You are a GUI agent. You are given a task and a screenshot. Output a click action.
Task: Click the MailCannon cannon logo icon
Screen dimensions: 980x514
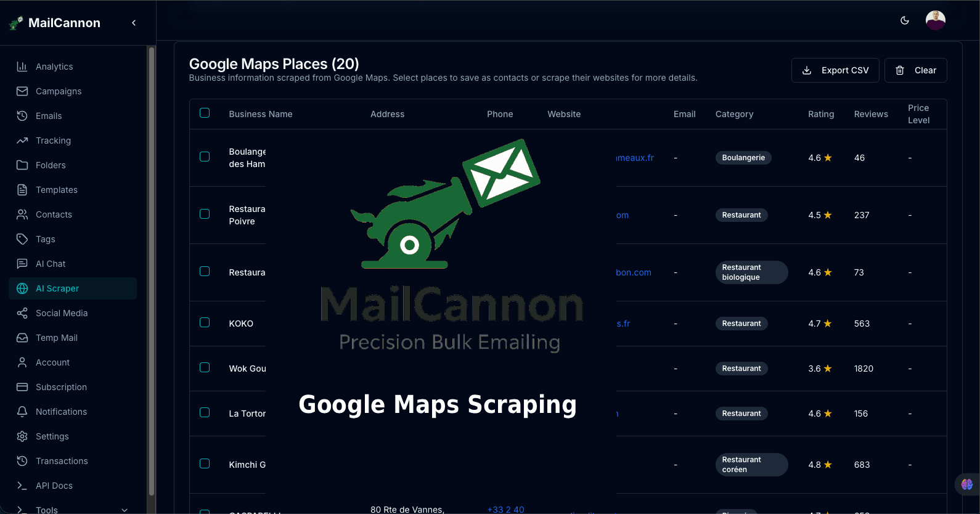tap(16, 23)
